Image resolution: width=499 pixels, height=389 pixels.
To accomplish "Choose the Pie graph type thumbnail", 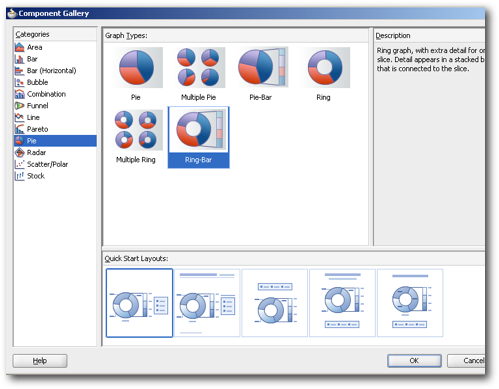I will (x=137, y=67).
